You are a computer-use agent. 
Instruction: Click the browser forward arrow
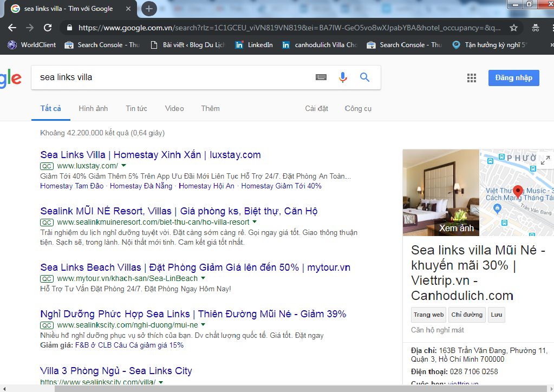click(30, 28)
